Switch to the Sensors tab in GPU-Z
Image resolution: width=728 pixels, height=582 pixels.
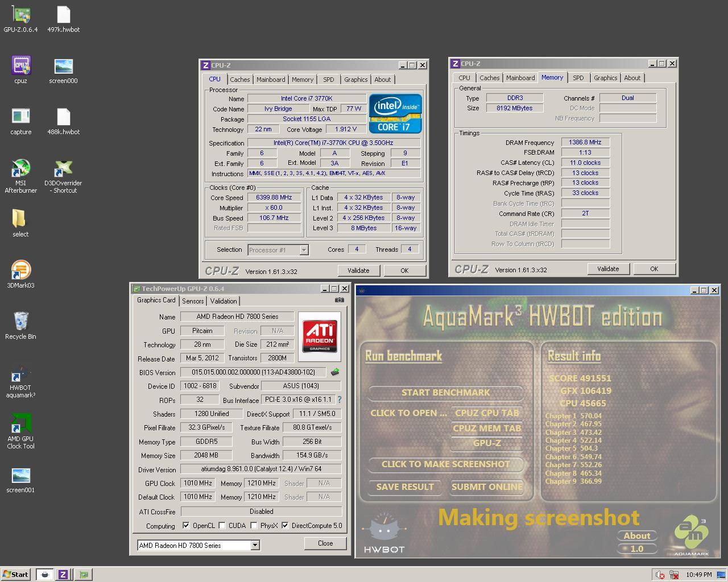coord(193,301)
